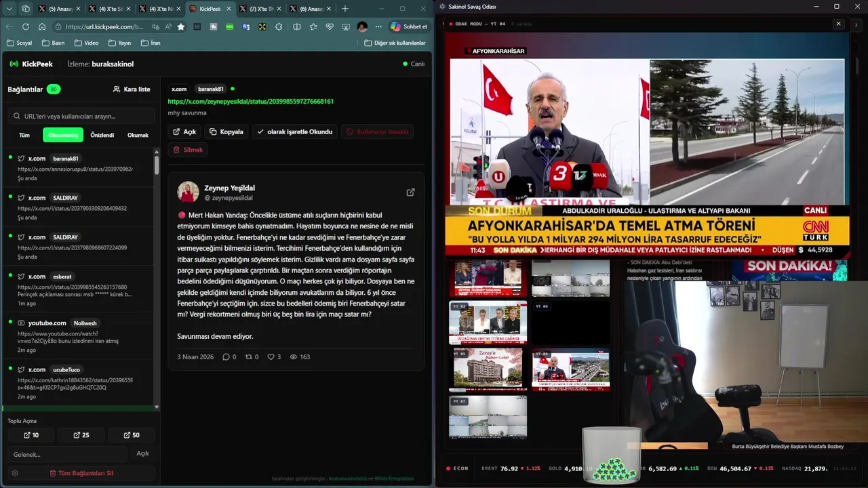Screen dimensions: 868x488
Task: Click the YT #7 camera grid thumbnail
Action: point(488,416)
